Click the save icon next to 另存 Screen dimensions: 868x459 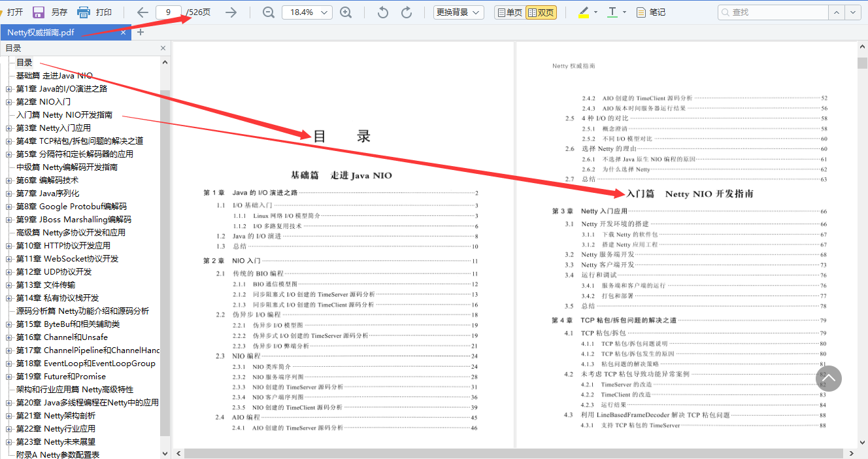[39, 12]
